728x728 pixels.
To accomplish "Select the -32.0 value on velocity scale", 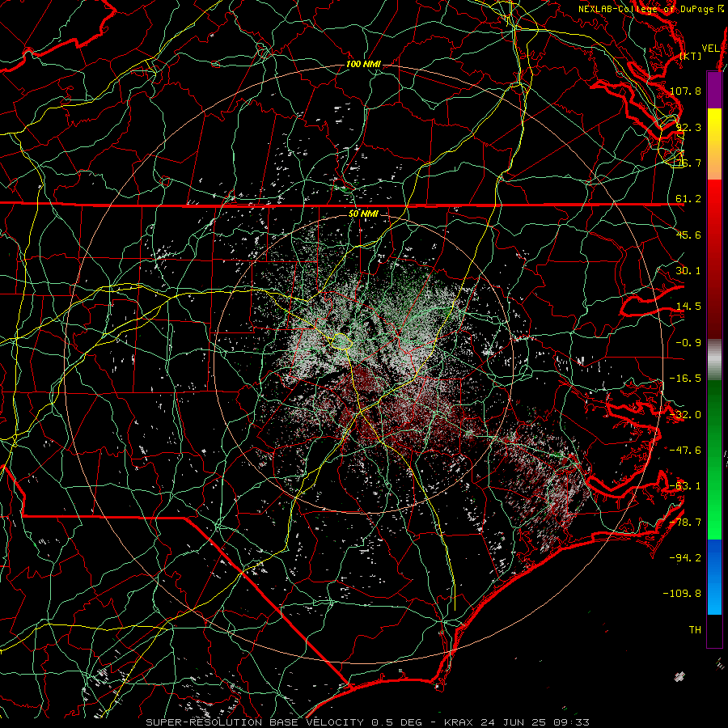I will 685,415.
